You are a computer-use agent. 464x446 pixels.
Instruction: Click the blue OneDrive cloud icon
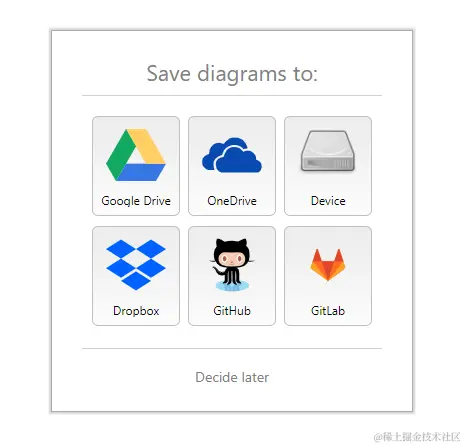pyautogui.click(x=232, y=155)
